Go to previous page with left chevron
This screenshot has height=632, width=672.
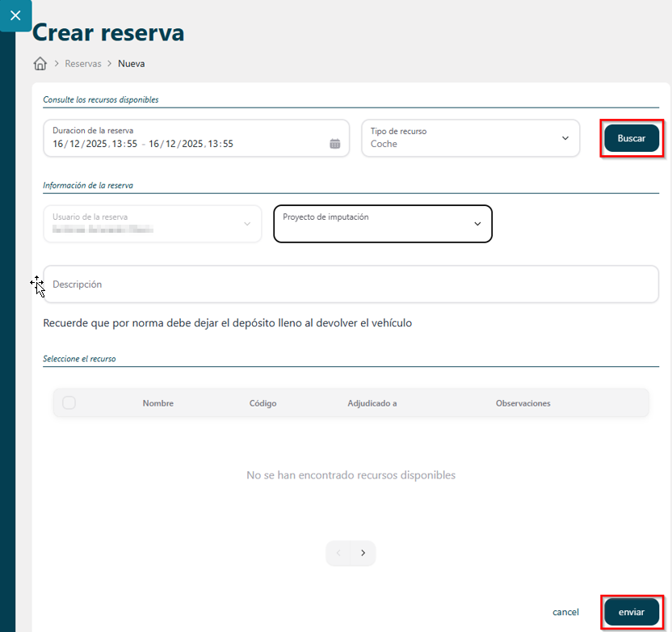click(x=338, y=553)
